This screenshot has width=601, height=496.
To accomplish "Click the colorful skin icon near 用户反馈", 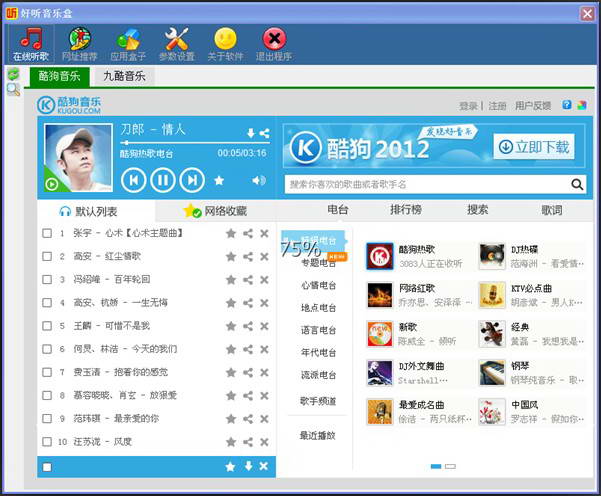I will click(582, 105).
